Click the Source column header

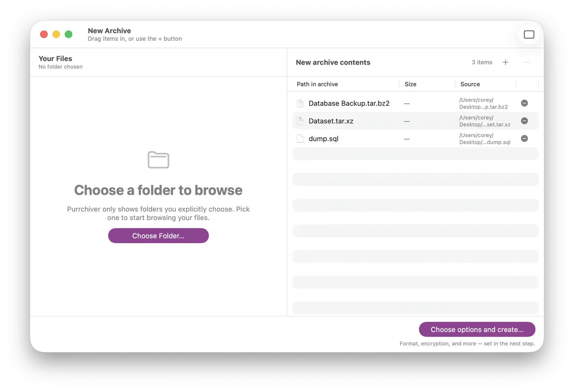click(470, 84)
